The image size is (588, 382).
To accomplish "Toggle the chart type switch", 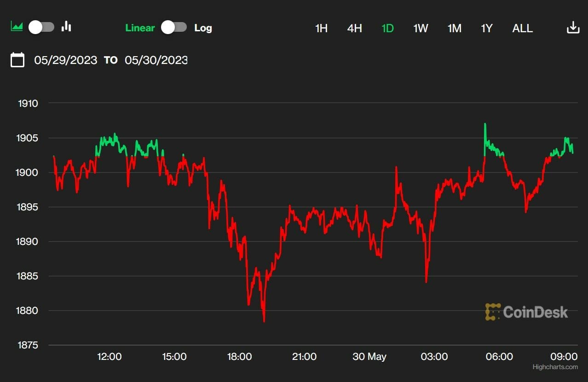I will pyautogui.click(x=41, y=27).
